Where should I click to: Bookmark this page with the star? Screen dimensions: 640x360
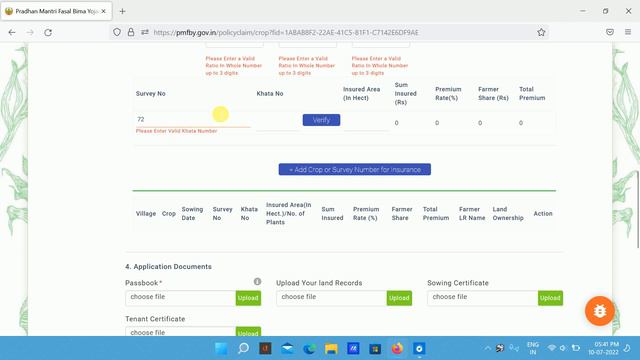[x=541, y=32]
